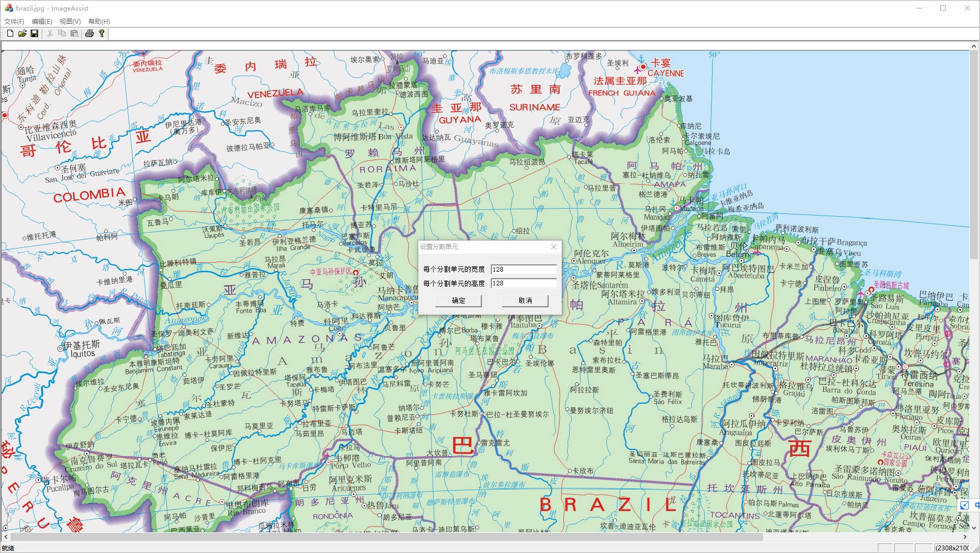Cut using the scissors toolbar icon
980x553 pixels.
point(50,33)
